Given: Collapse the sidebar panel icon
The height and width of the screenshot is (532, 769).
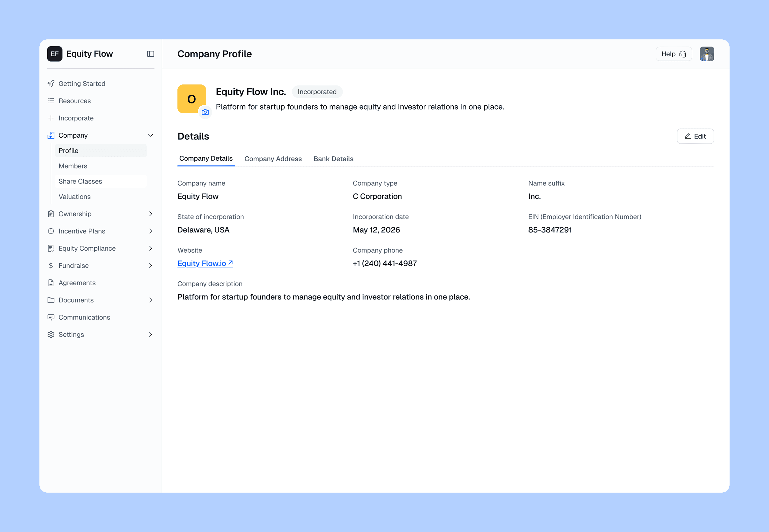Looking at the screenshot, I should point(150,54).
